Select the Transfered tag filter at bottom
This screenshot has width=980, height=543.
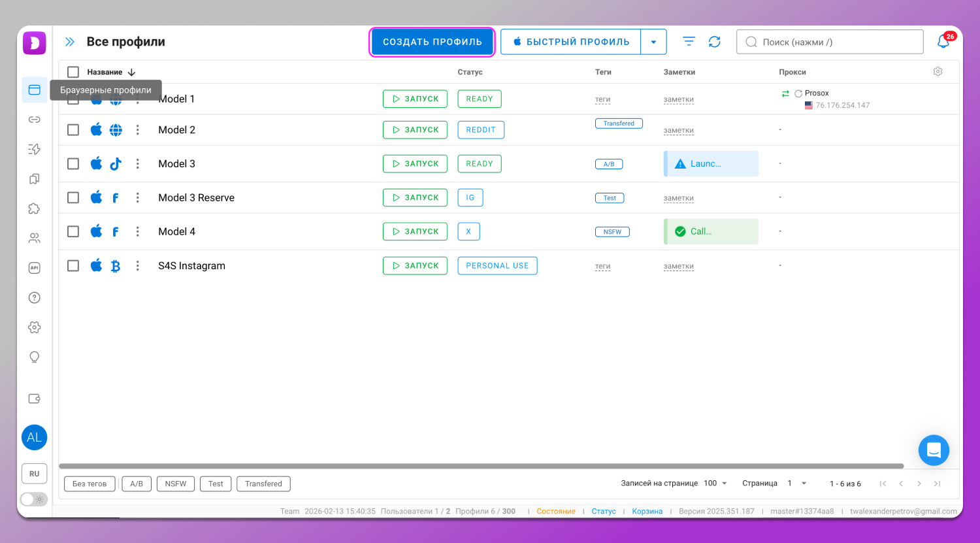(x=263, y=484)
